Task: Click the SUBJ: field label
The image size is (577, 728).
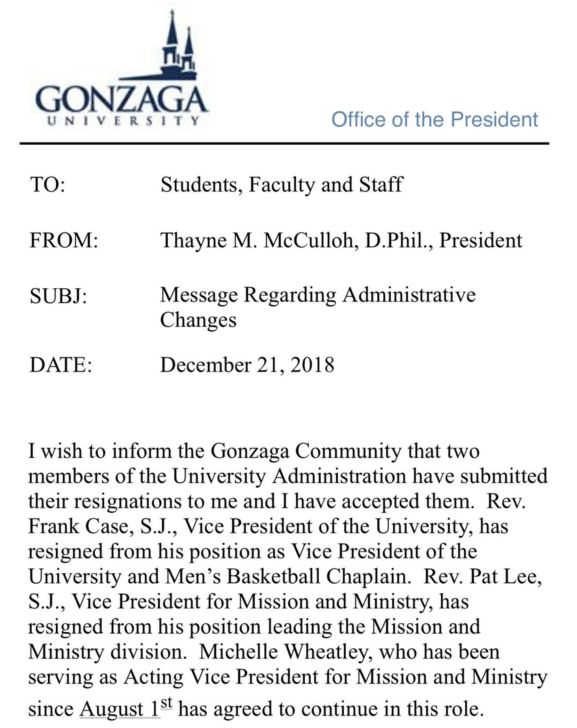Action: click(x=58, y=296)
